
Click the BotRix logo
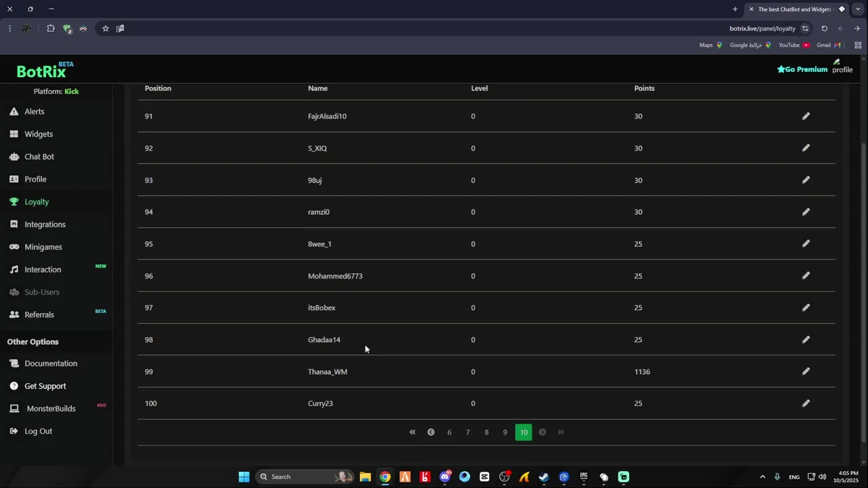(x=45, y=70)
